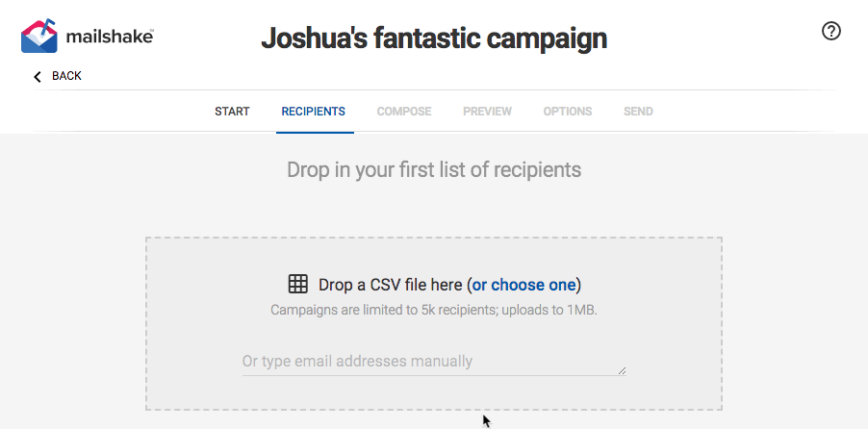Click the campaign recipient limit note text

[434, 310]
